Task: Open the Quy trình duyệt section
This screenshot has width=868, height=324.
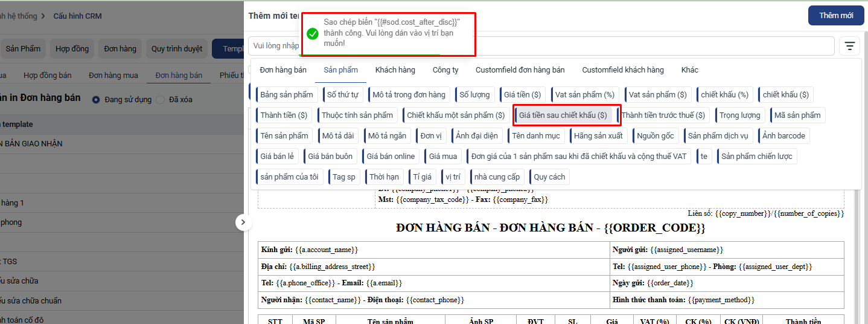Action: coord(177,48)
